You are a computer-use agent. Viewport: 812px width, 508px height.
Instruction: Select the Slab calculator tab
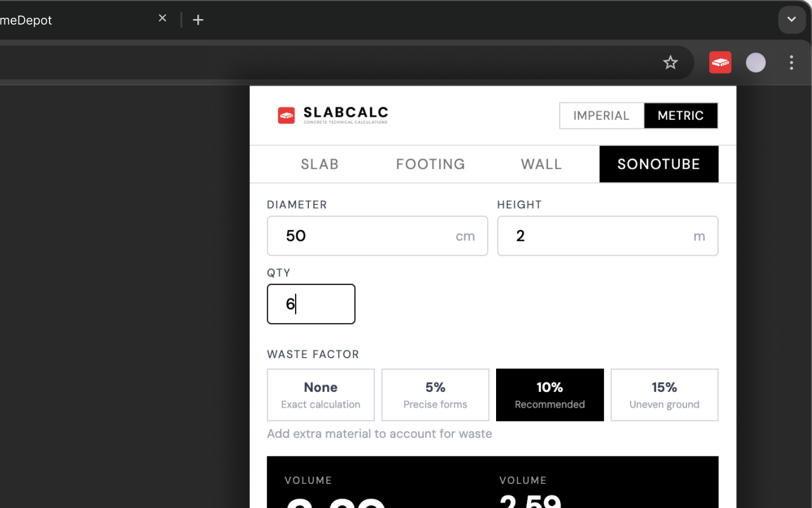320,164
